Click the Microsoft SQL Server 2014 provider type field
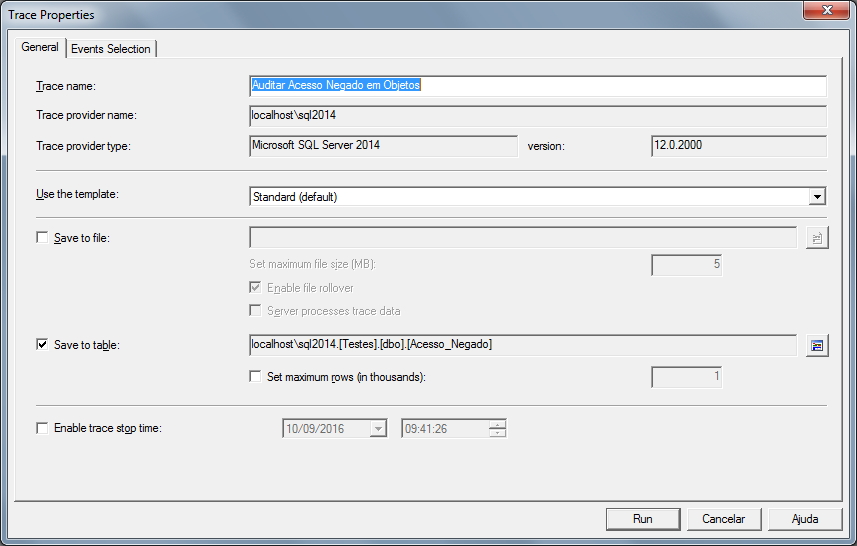Viewport: 857px width, 546px height. (383, 146)
